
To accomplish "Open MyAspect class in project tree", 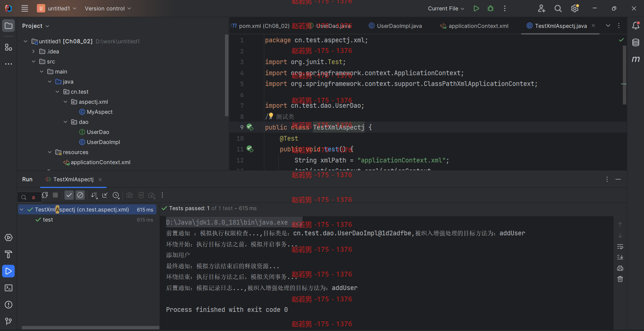I will click(96, 112).
